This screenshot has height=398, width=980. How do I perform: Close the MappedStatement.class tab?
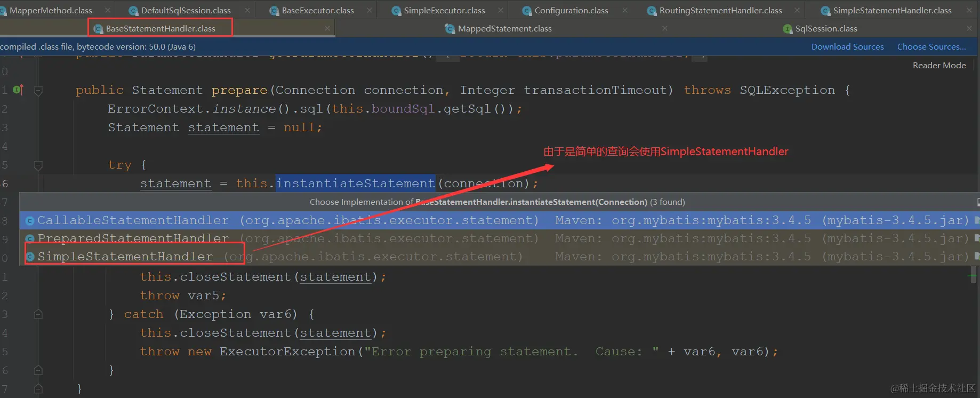pyautogui.click(x=665, y=28)
